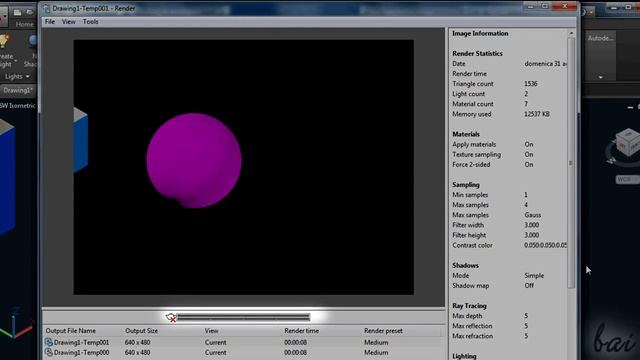The height and width of the screenshot is (360, 640).
Task: Click the Date value domenica 31
Action: (x=545, y=64)
